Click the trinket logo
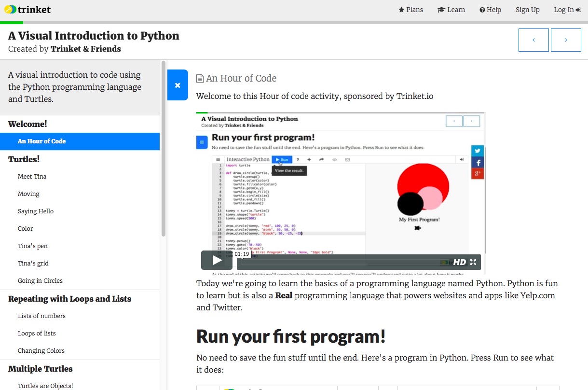Viewport: 588px width, 390px height. (27, 10)
